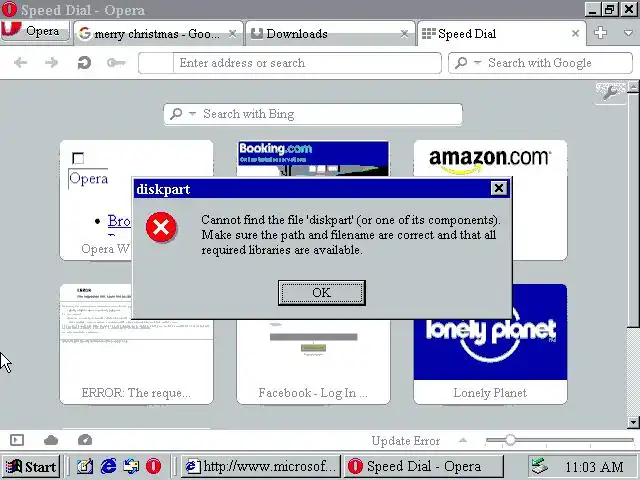
Task: Expand the closed tabs dropdown arrow
Action: 629,33
